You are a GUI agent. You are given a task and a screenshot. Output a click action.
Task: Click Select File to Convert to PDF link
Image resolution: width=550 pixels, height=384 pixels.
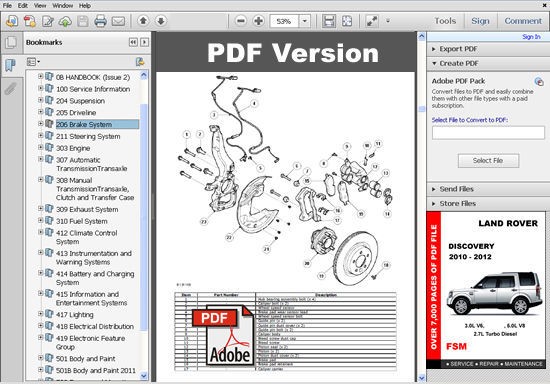pyautogui.click(x=470, y=120)
